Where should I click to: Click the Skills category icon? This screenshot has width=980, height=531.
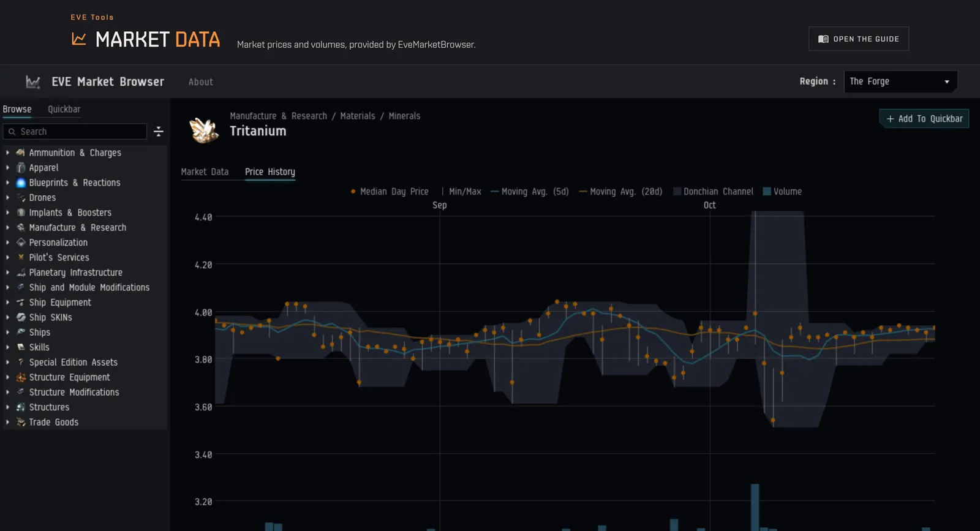(x=21, y=347)
